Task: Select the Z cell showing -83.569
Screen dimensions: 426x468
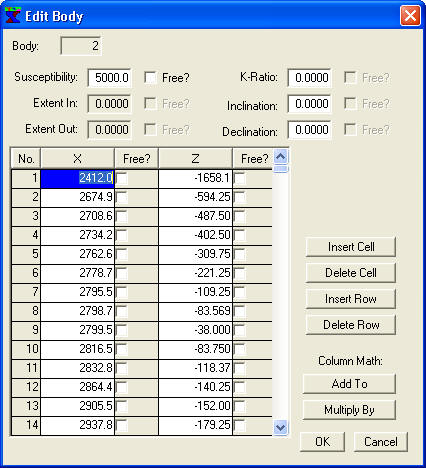Action: click(x=195, y=311)
